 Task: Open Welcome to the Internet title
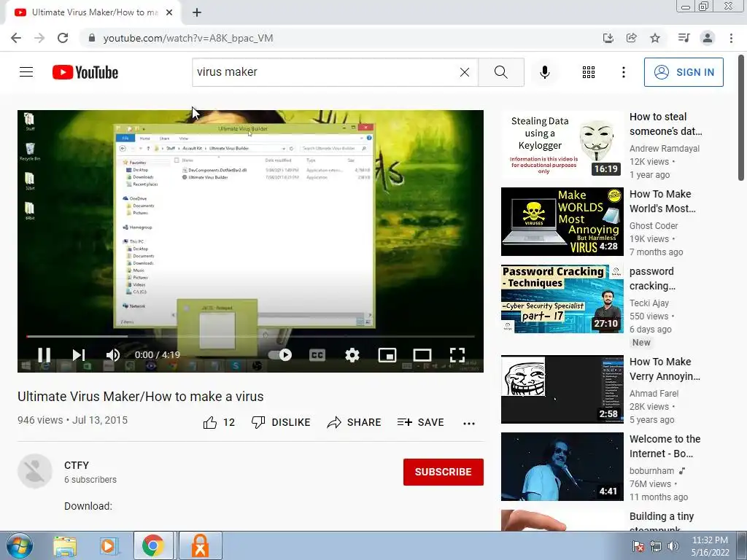click(x=665, y=446)
